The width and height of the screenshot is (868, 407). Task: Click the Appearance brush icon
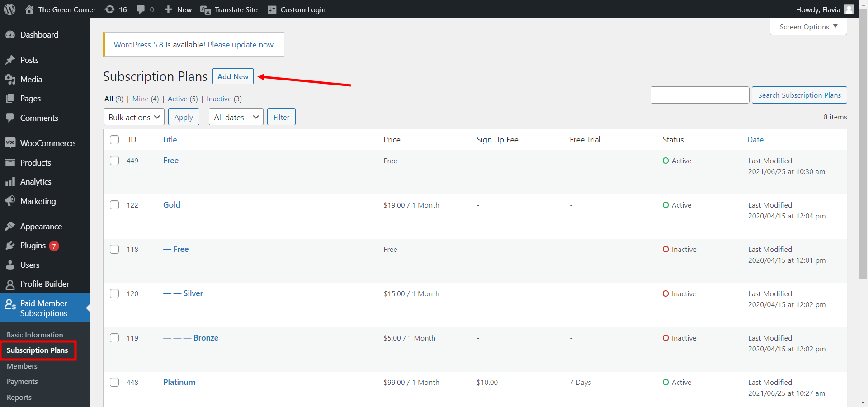(10, 226)
